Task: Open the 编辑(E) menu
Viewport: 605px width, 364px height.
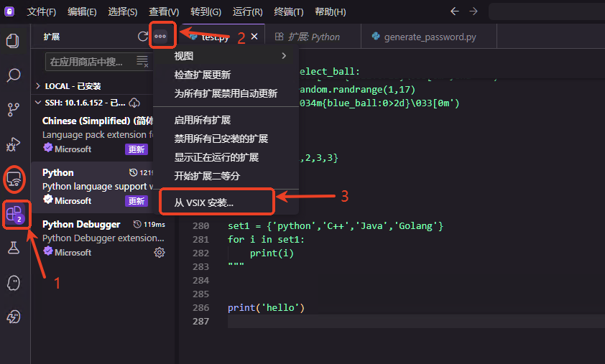Action: (82, 11)
